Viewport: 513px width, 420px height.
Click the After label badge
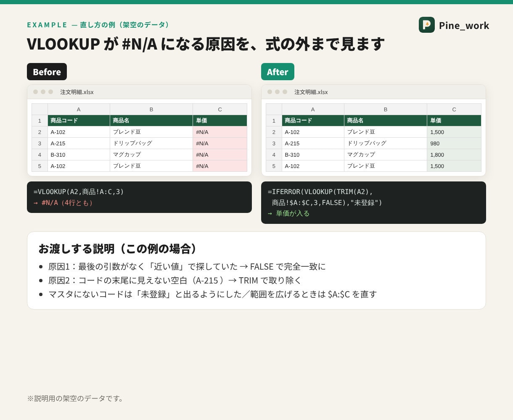pos(278,72)
